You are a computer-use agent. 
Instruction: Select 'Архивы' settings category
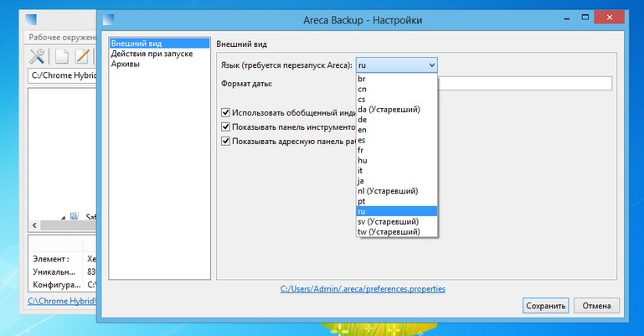(159, 64)
